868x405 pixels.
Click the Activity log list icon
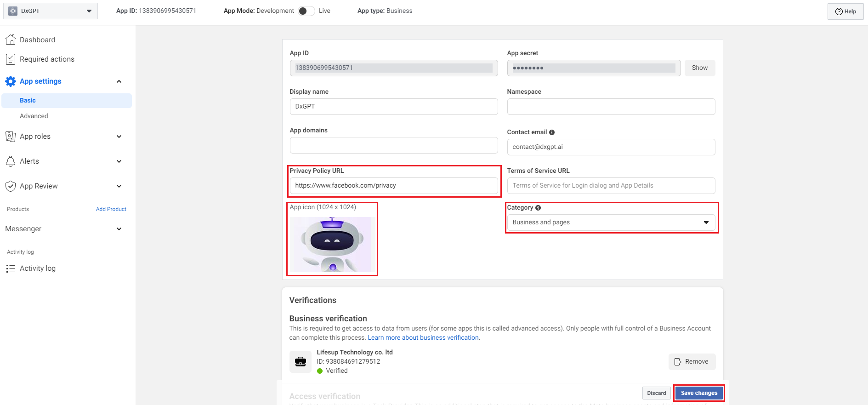[10, 268]
